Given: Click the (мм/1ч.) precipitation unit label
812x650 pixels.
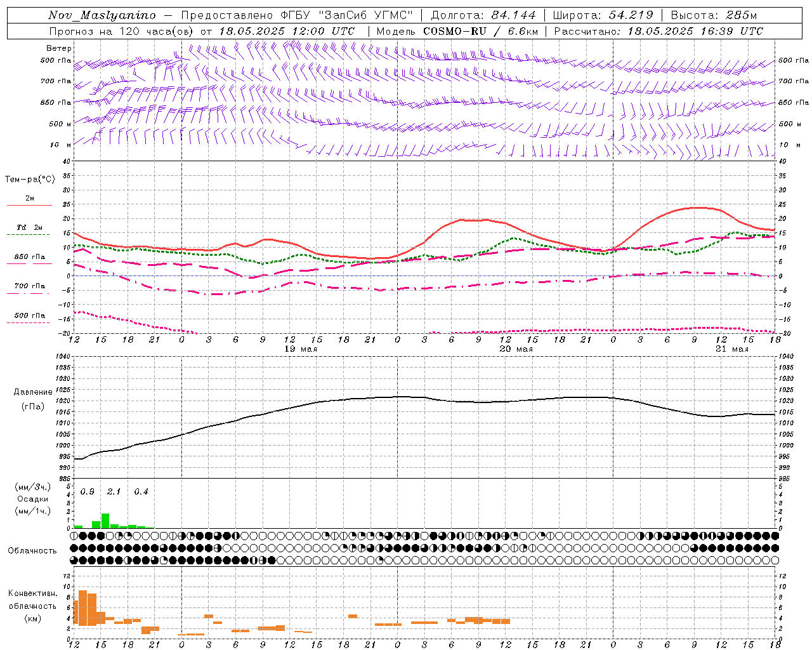Looking at the screenshot, I should 33,512.
